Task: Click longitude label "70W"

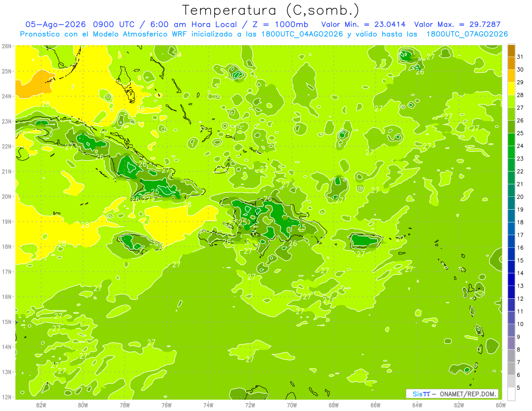Action: 292,404
